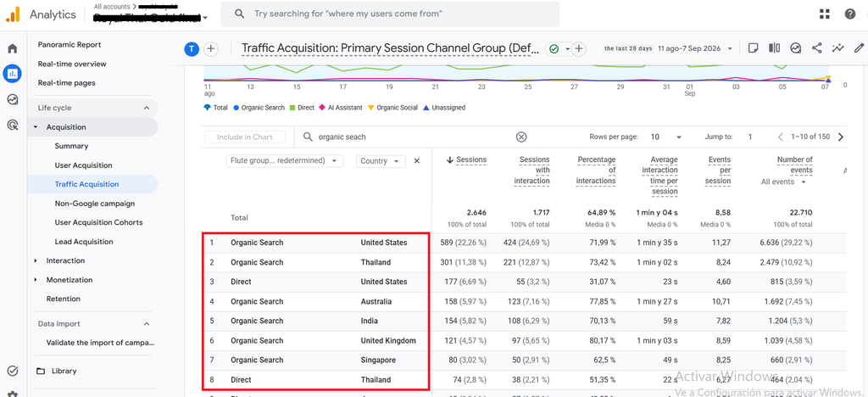Viewport: 868px width, 397px height.
Task: Click the table search field containing organic seach
Action: tap(409, 137)
